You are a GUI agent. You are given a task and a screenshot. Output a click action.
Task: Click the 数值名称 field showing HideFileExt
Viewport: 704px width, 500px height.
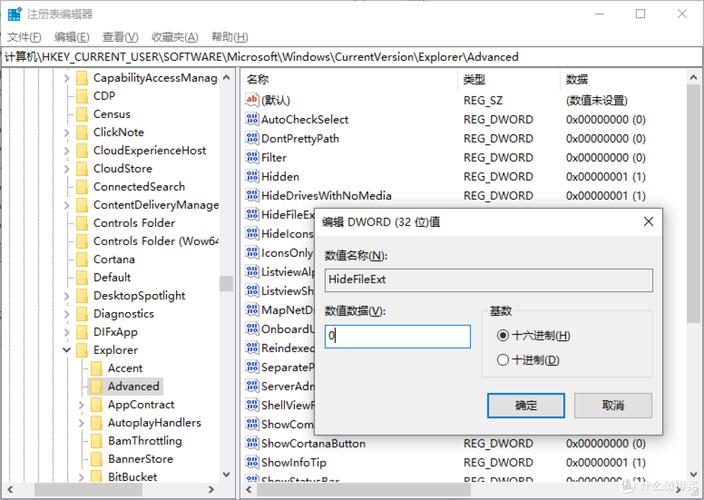tap(488, 280)
